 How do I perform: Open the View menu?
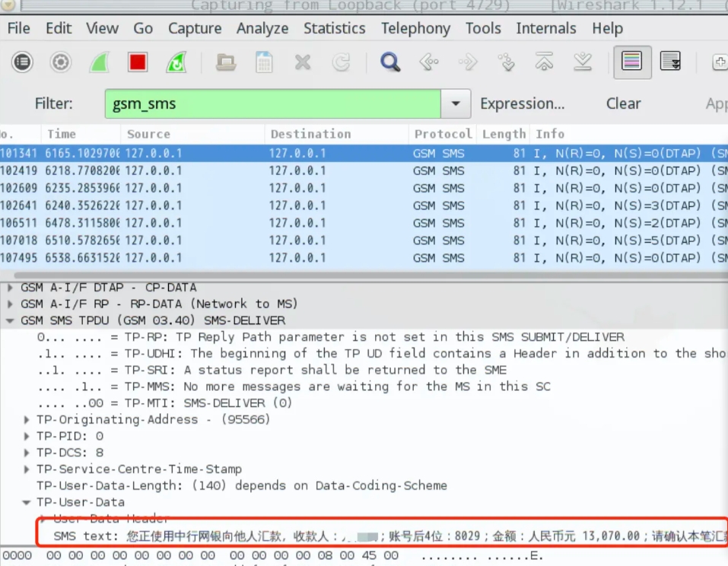click(x=102, y=28)
